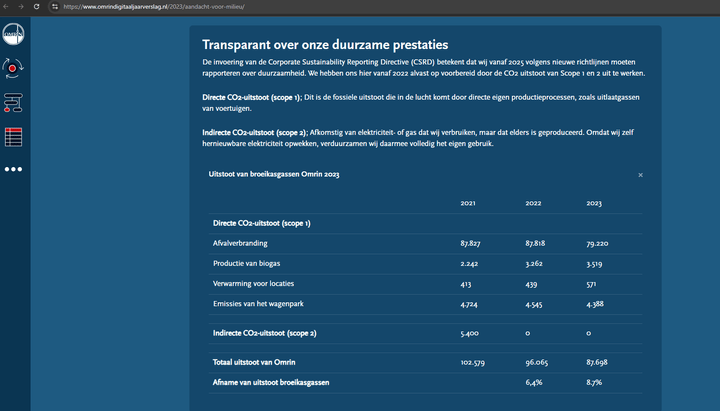Screen dimensions: 720x411
Task: Click the Afvalverbranding 2022 value 87.818
Action: click(x=535, y=243)
